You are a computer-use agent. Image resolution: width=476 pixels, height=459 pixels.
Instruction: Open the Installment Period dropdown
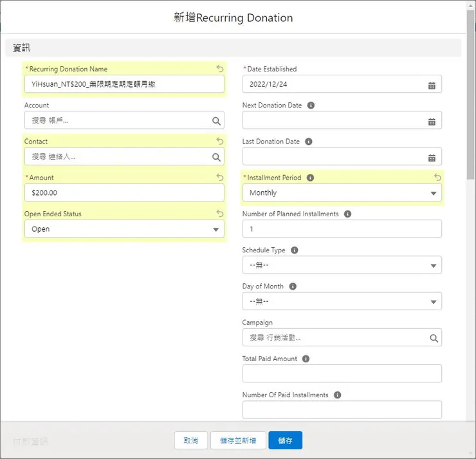342,193
